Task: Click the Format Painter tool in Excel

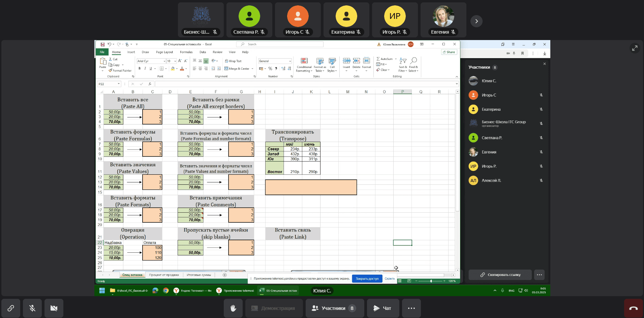Action: click(120, 71)
